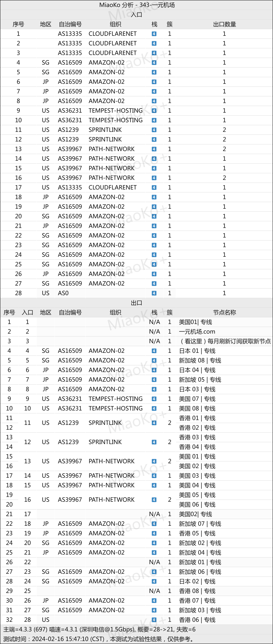Click CLOUDFLARENET in 入口 row 17
This screenshot has width=273, height=644.
[x=113, y=188]
